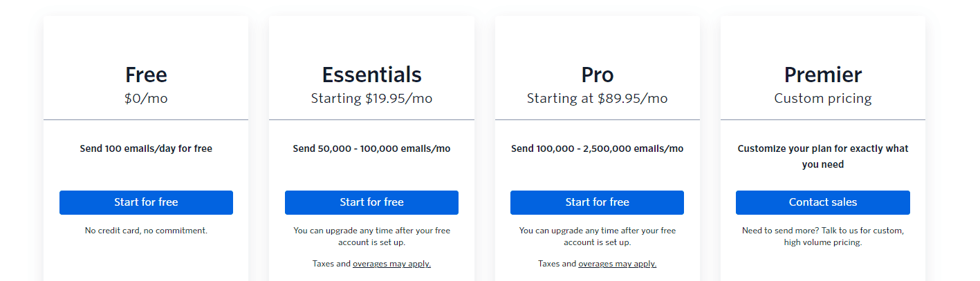Click Need to send more? note under Premier
This screenshot has width=980, height=281.
823,236
